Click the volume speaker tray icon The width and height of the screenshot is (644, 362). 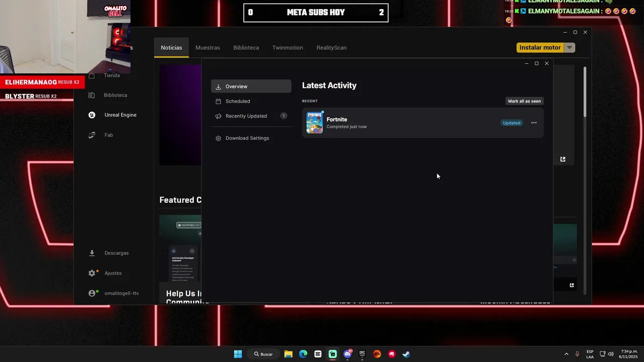611,354
